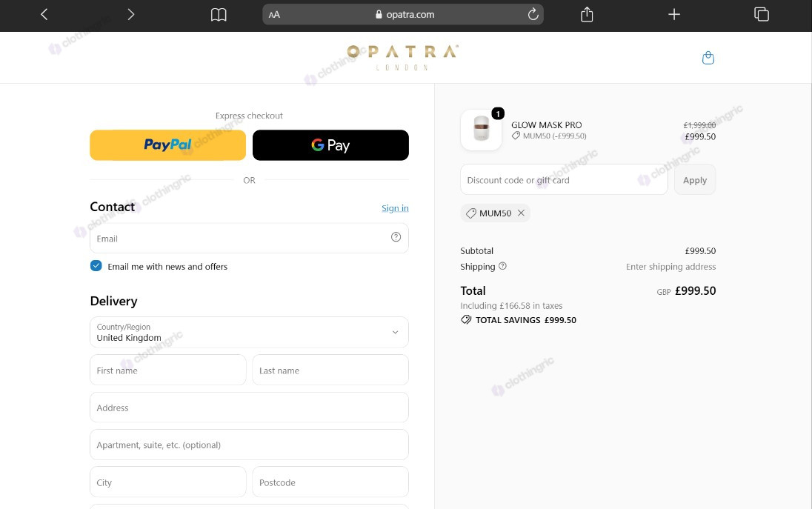Open the email help question icon
812x509 pixels.
click(x=396, y=237)
